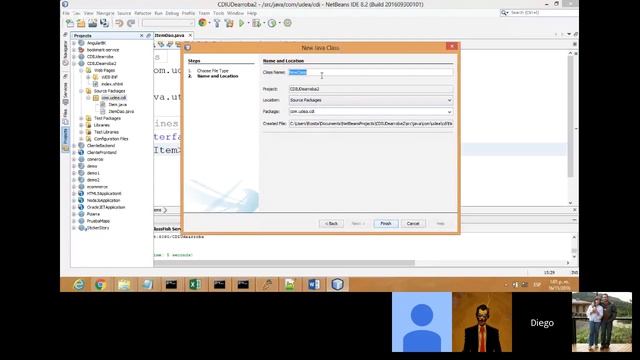Viewport: 640px width, 360px height.
Task: Click the Finish button
Action: 386,224
